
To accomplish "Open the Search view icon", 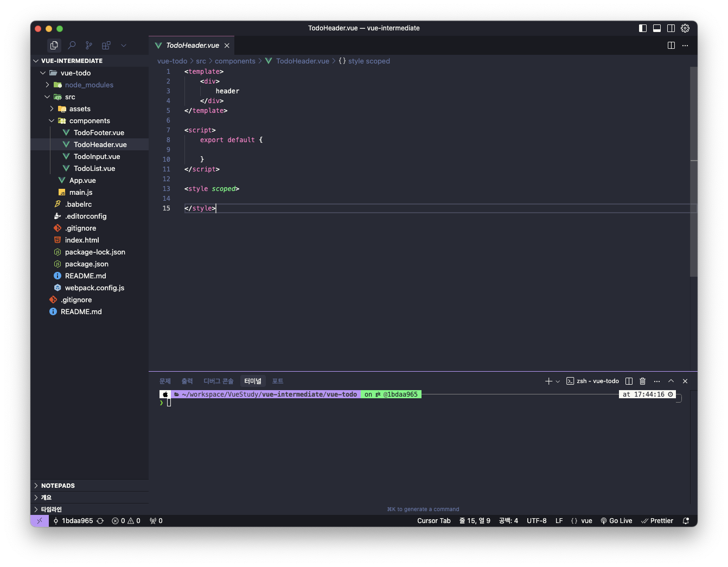I will 72,46.
